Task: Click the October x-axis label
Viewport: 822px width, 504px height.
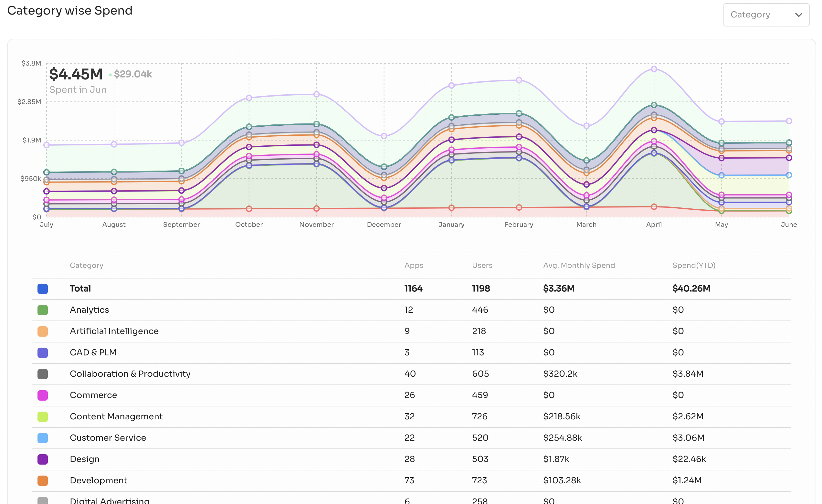Action: tap(249, 225)
